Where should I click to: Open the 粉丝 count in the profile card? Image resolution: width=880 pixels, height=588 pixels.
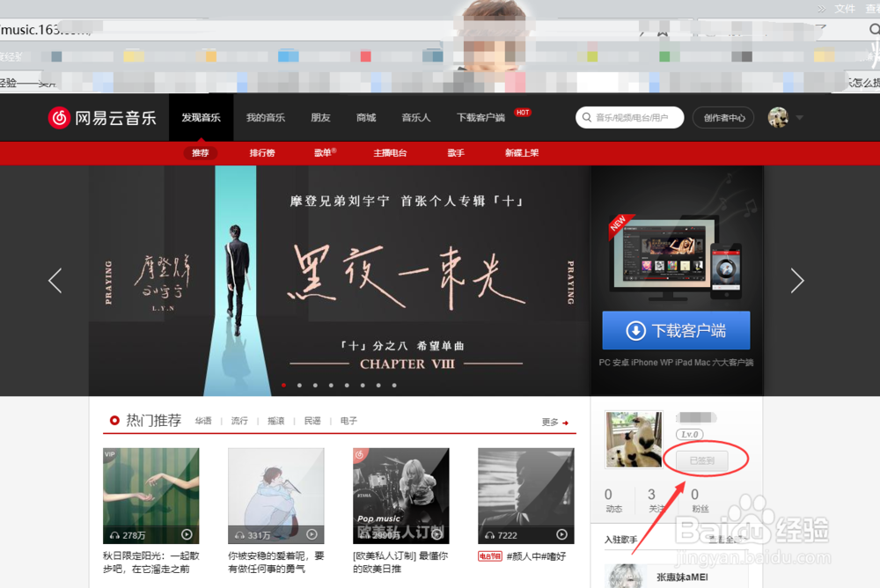(x=700, y=500)
